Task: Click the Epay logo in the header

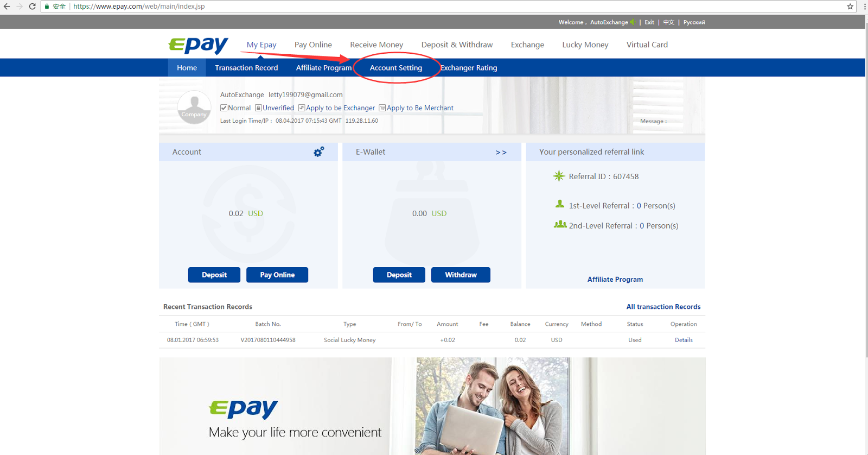Action: pos(198,45)
